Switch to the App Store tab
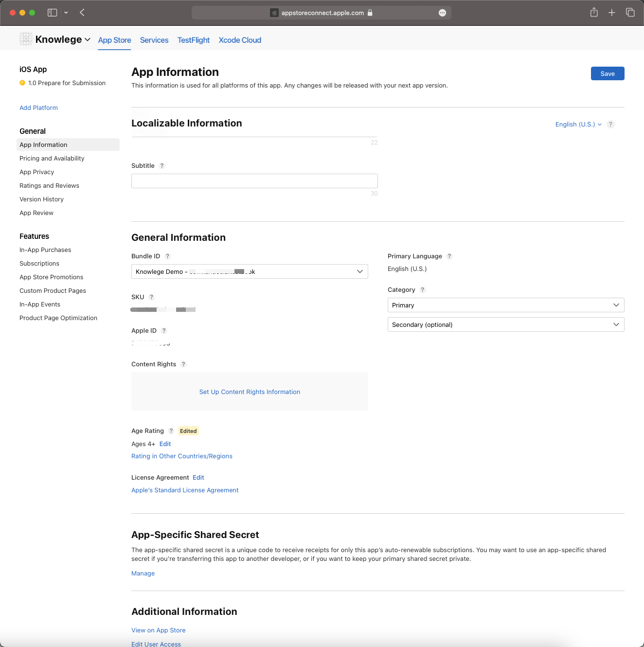The height and width of the screenshot is (647, 644). click(x=114, y=40)
